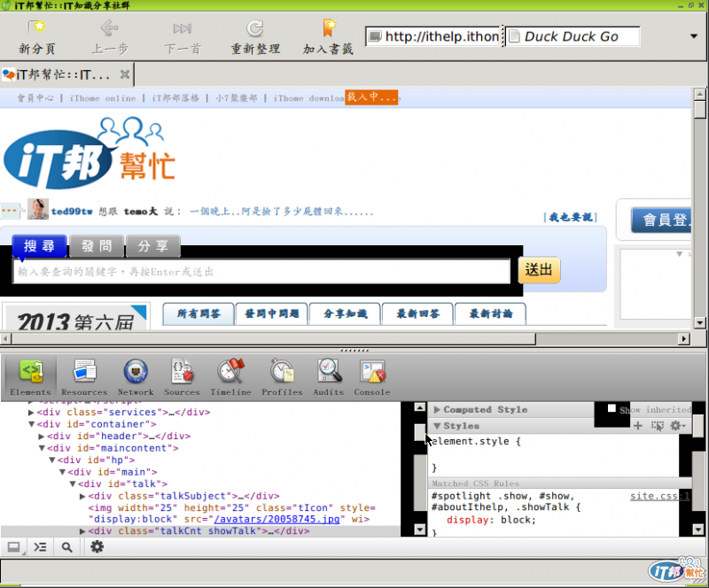Image resolution: width=709 pixels, height=588 pixels.
Task: Collapse div id talk node
Action: coord(73,484)
